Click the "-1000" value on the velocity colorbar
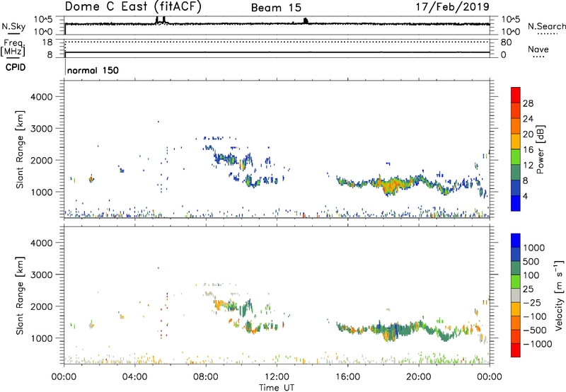The width and height of the screenshot is (566, 392). coord(537,344)
